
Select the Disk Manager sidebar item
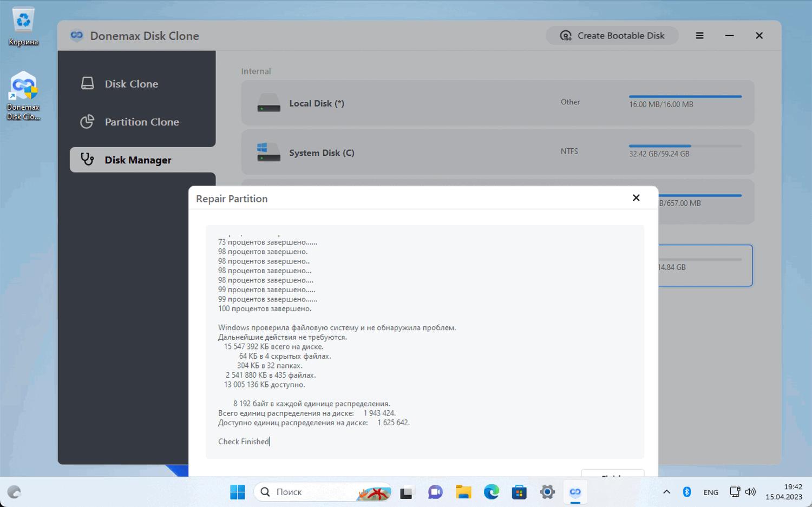pyautogui.click(x=143, y=160)
